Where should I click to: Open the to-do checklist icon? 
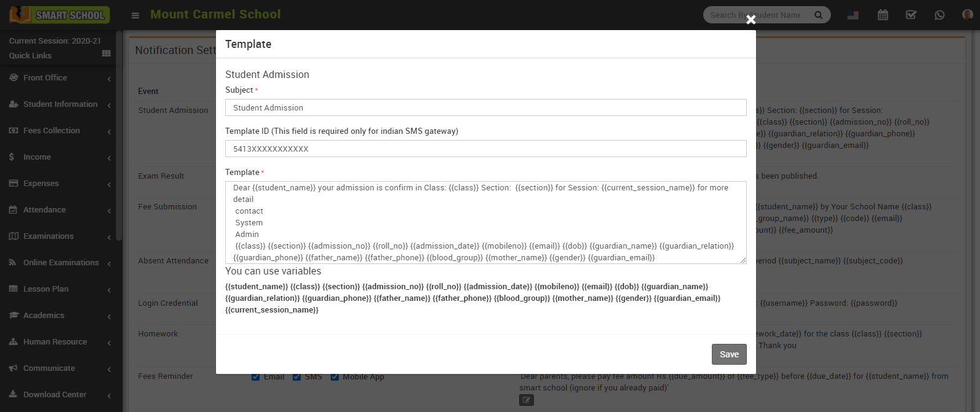911,14
